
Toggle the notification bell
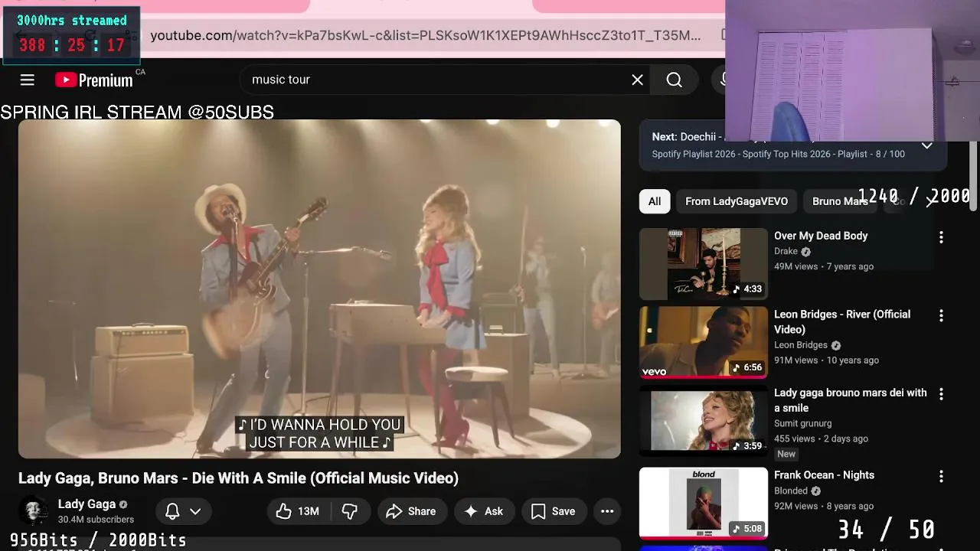(x=172, y=511)
